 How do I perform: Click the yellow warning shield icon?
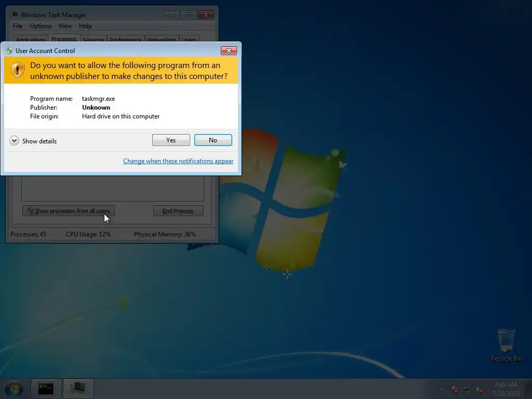(x=17, y=70)
